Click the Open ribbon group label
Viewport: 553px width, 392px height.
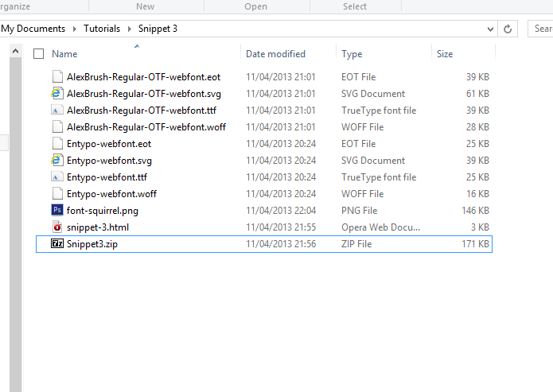tap(255, 6)
